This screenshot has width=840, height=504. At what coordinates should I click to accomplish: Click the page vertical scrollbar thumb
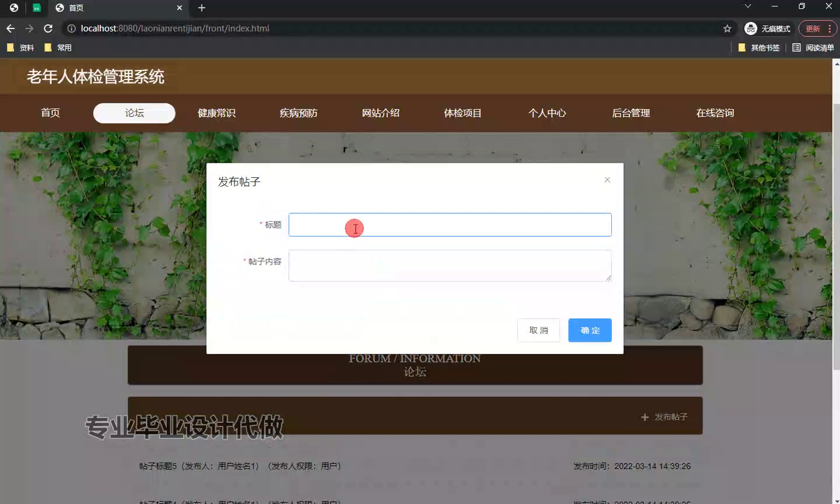point(836,236)
